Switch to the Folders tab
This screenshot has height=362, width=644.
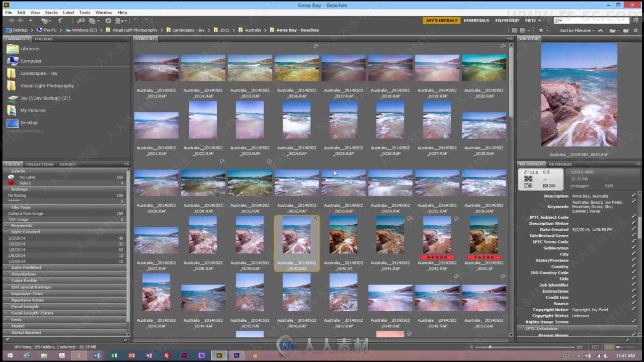pos(43,39)
